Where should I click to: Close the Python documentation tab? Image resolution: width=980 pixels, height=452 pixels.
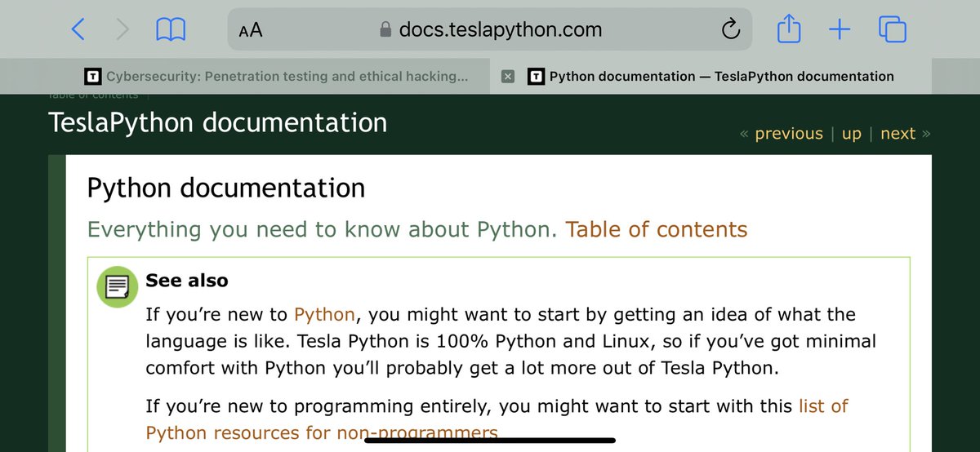tap(507, 76)
